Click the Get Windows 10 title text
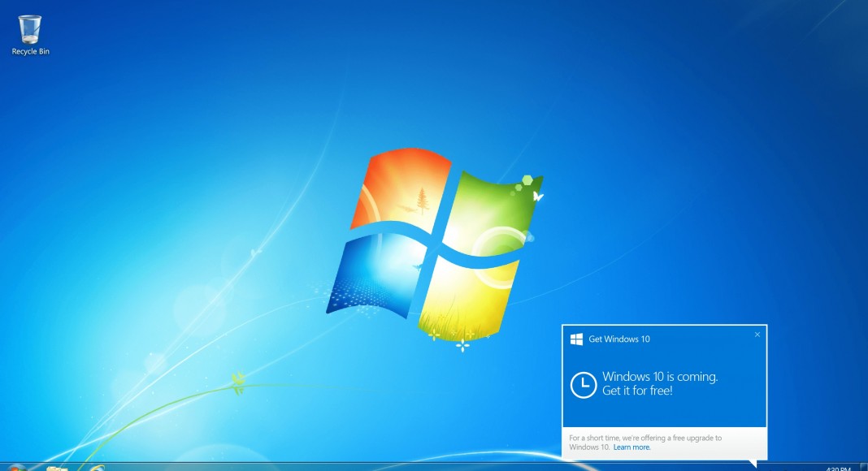Viewport: 868px width, 471px height. click(619, 339)
